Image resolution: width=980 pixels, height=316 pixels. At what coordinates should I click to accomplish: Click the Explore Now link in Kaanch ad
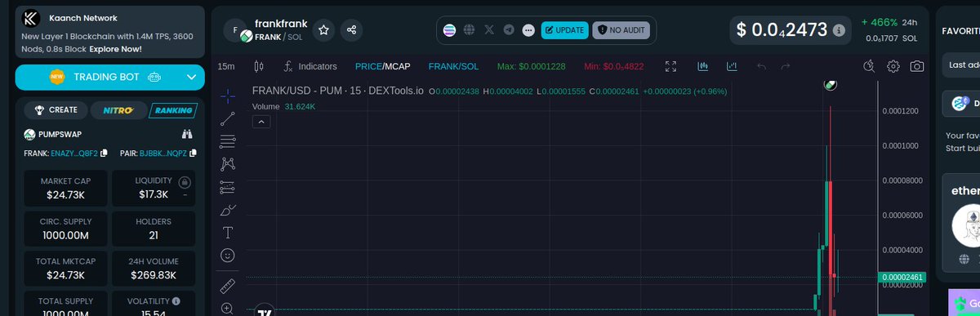(115, 49)
